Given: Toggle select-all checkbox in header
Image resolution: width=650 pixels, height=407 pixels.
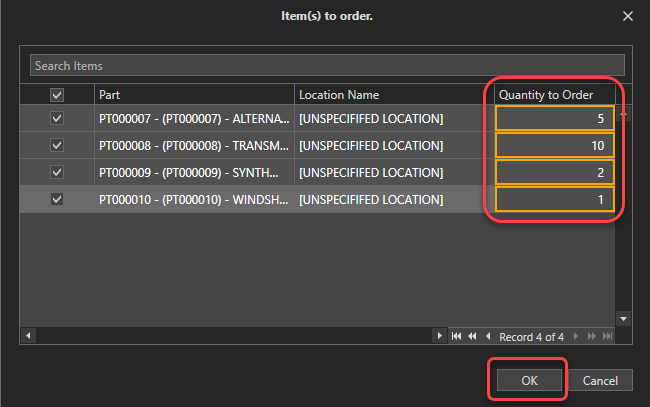Looking at the screenshot, I should point(57,95).
